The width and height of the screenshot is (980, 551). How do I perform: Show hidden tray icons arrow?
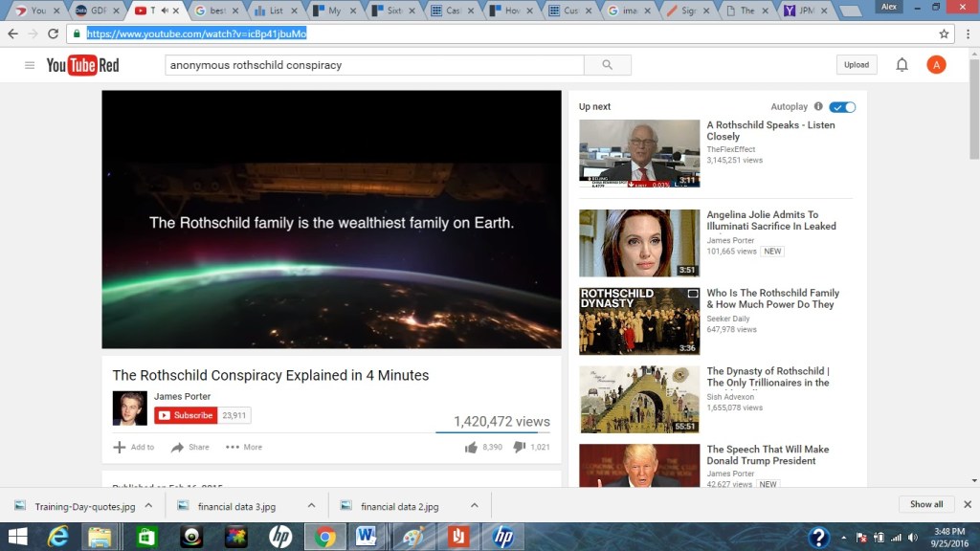[x=844, y=538]
